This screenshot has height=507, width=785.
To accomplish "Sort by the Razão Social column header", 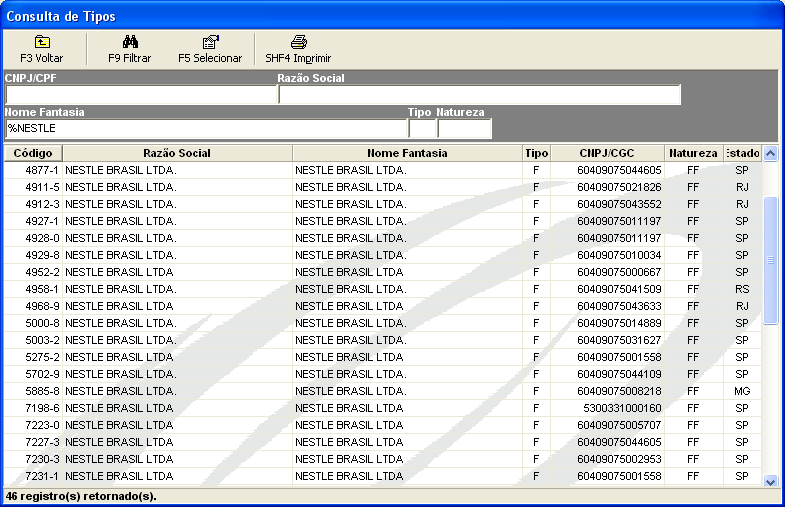I will pos(177,153).
